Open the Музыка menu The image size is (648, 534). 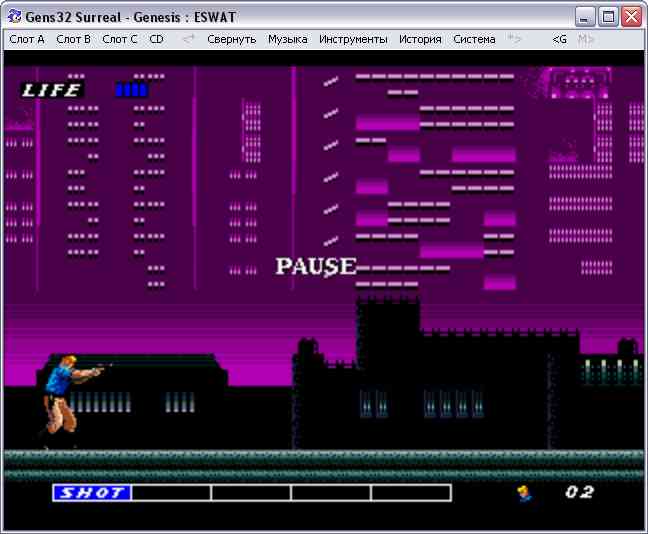click(288, 40)
